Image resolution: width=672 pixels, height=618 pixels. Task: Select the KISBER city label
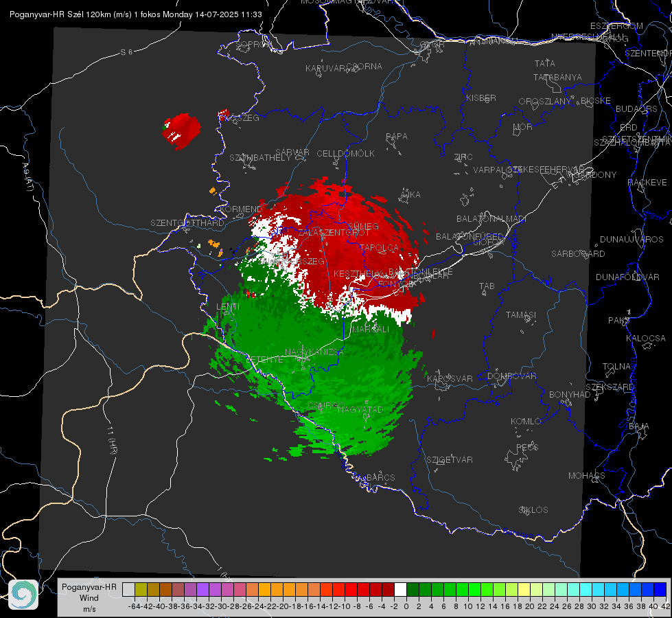click(x=481, y=98)
